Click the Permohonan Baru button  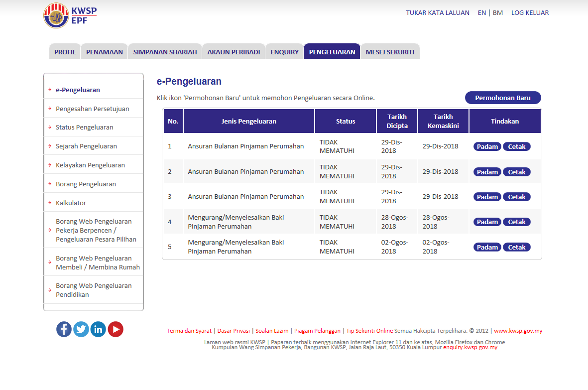click(x=503, y=98)
